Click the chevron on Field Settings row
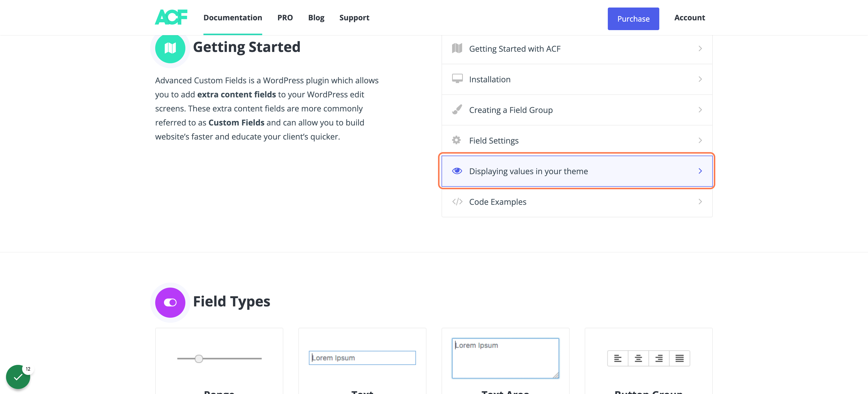Screen dimensions: 868x394 point(700,141)
